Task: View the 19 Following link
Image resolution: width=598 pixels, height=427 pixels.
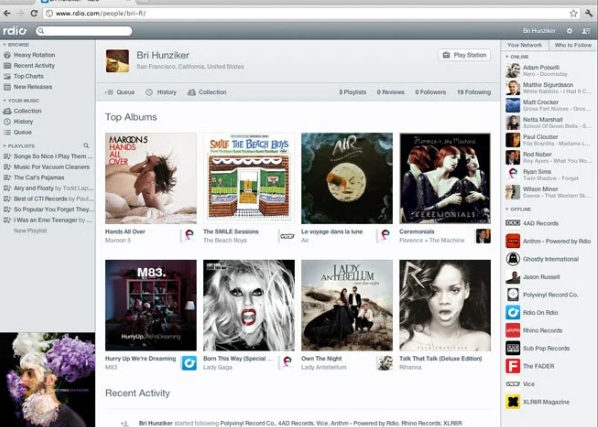Action: coord(474,92)
